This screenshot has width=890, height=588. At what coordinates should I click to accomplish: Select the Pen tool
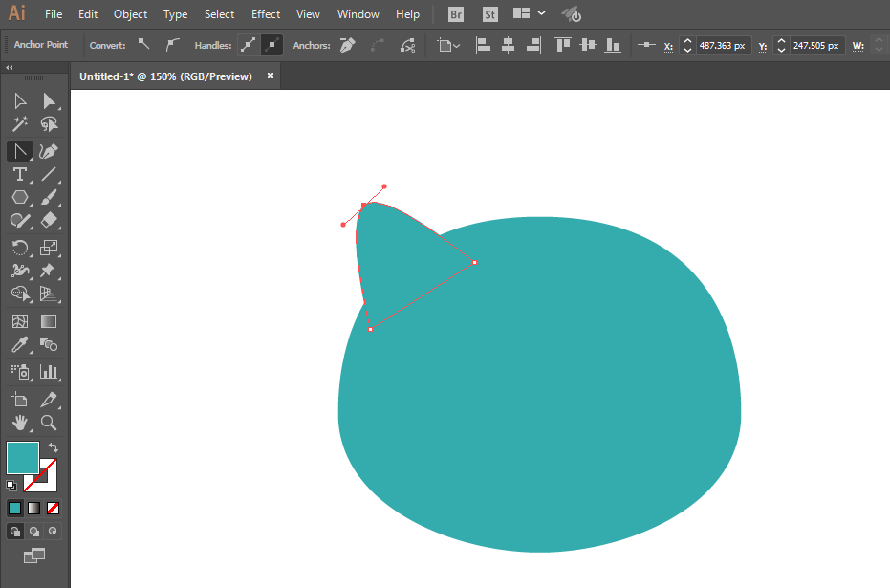click(49, 151)
